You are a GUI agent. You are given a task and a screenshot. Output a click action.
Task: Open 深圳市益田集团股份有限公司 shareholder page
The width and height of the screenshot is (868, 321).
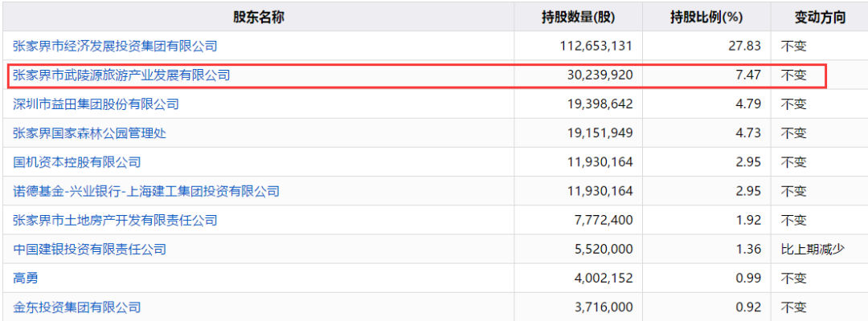click(x=96, y=104)
